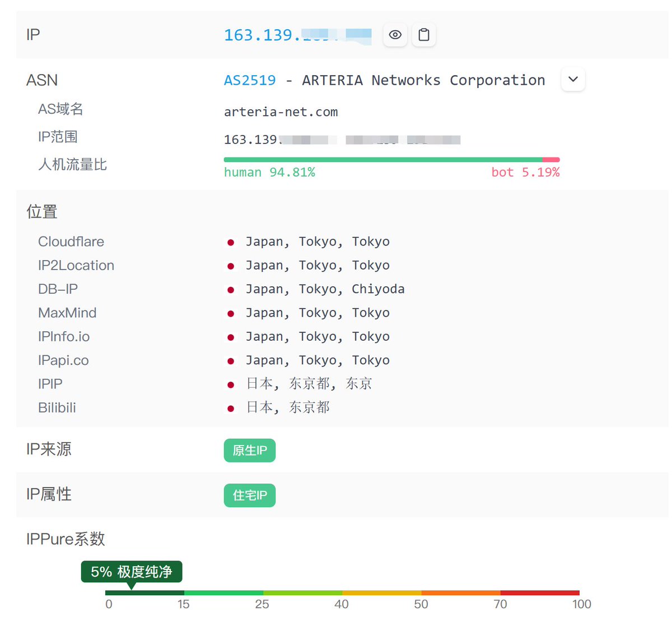Click the red 70-100 purity segment
The image size is (672, 626).
pyautogui.click(x=540, y=593)
